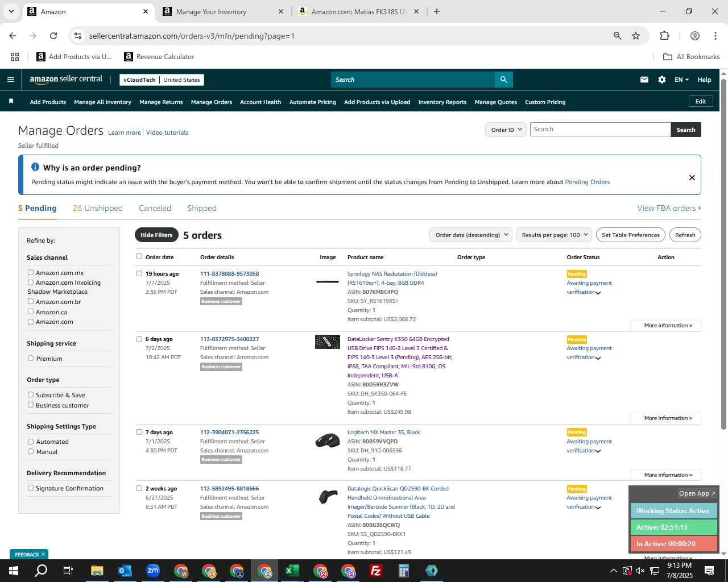Bookmark this page with the star icon
The height and width of the screenshot is (582, 728).
636,36
